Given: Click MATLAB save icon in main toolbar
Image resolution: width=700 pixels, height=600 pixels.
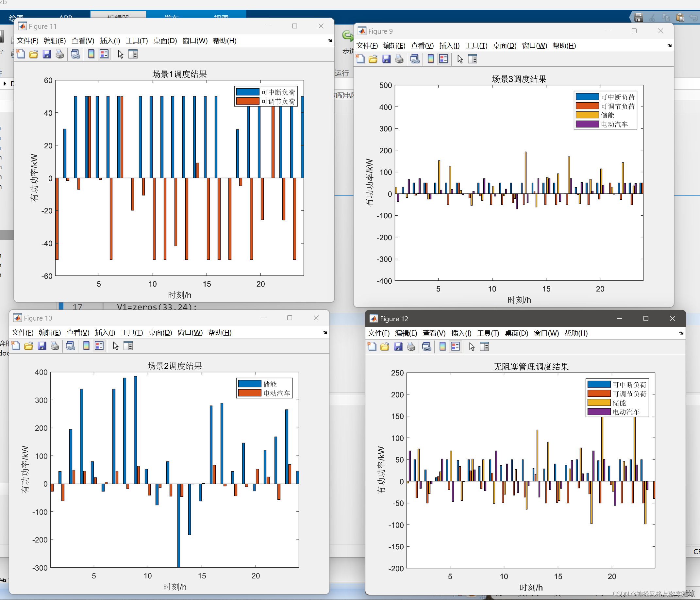Looking at the screenshot, I should 638,17.
